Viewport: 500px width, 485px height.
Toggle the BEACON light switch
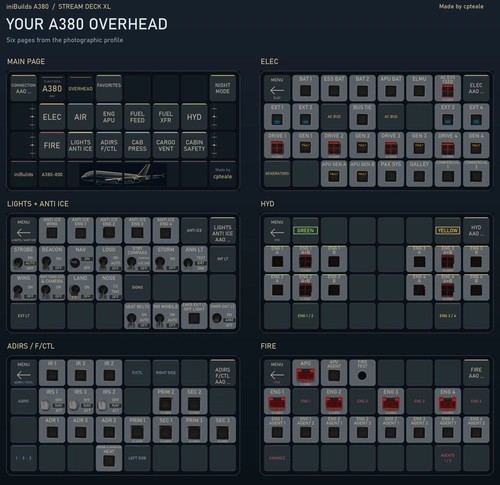pos(52,259)
